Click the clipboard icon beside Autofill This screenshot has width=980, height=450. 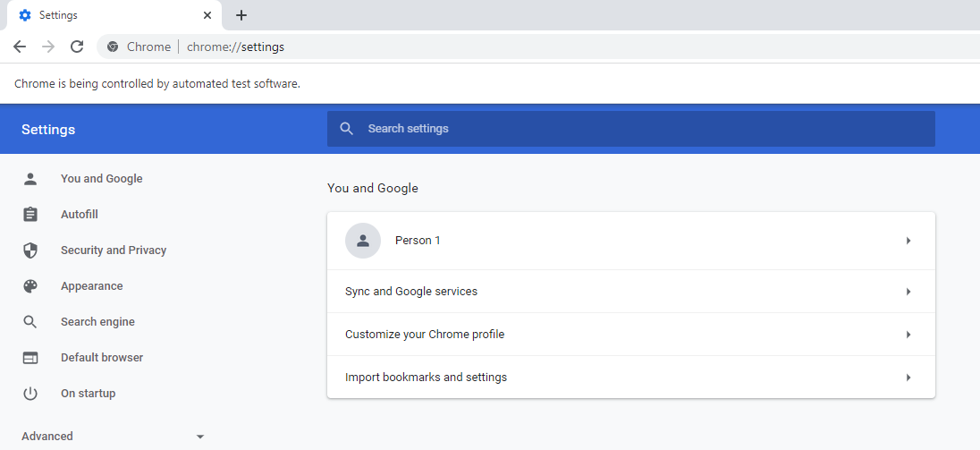30,215
